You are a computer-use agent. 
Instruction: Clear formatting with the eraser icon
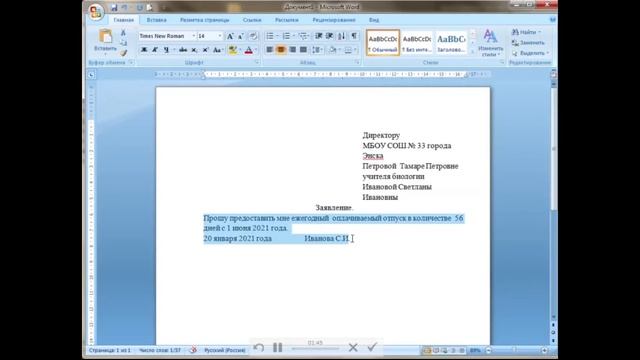pos(253,36)
